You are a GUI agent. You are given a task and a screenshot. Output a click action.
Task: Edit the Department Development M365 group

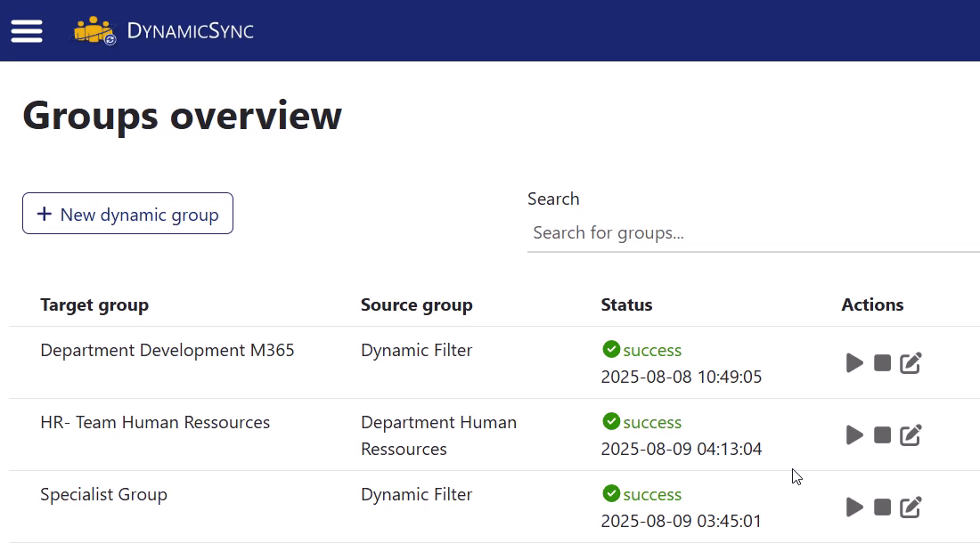[911, 362]
